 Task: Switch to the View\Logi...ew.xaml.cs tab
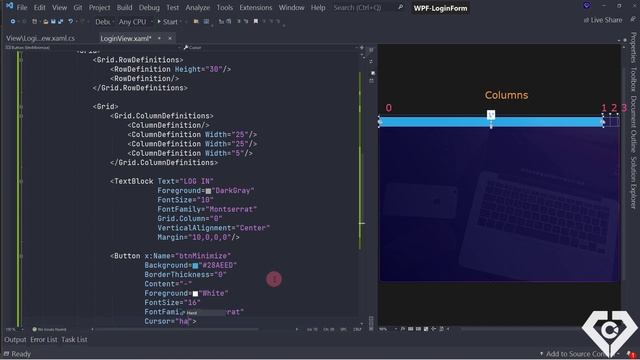40,38
